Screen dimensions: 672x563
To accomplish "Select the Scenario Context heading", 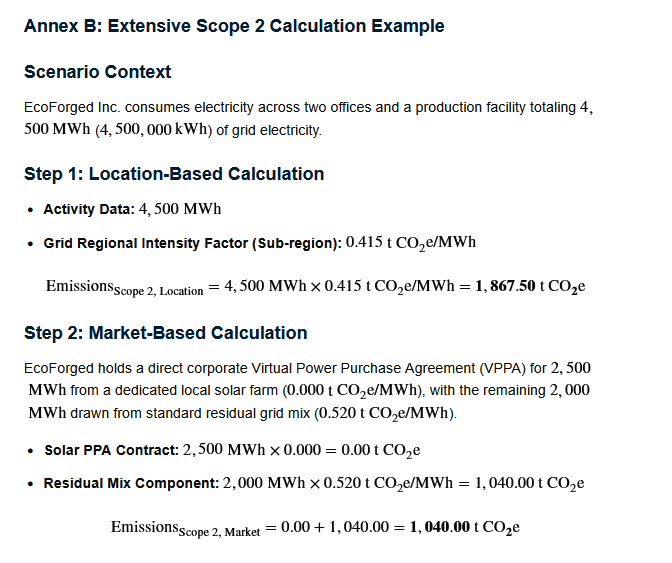I will click(97, 72).
